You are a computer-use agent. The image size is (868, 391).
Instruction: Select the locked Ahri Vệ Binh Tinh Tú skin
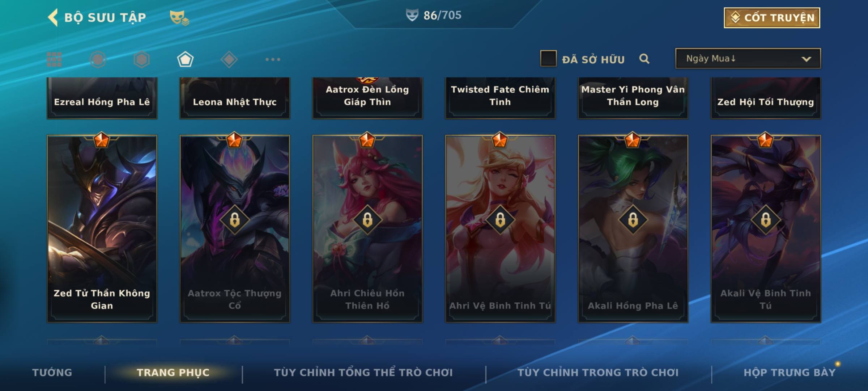tap(500, 229)
